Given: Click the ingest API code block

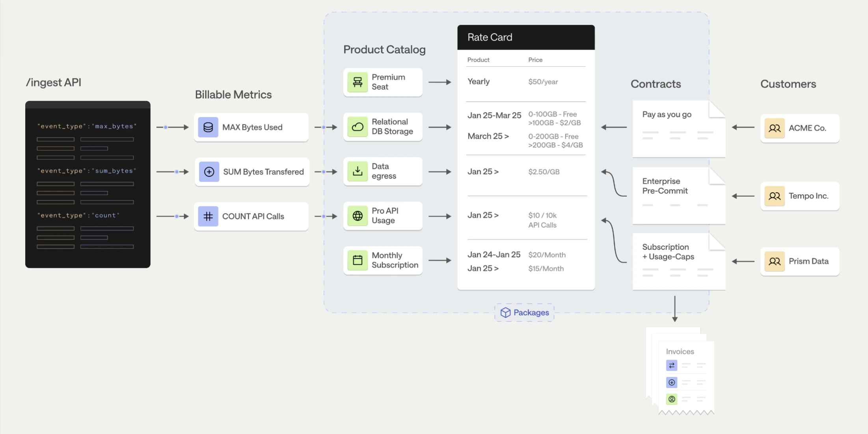Looking at the screenshot, I should pyautogui.click(x=88, y=184).
